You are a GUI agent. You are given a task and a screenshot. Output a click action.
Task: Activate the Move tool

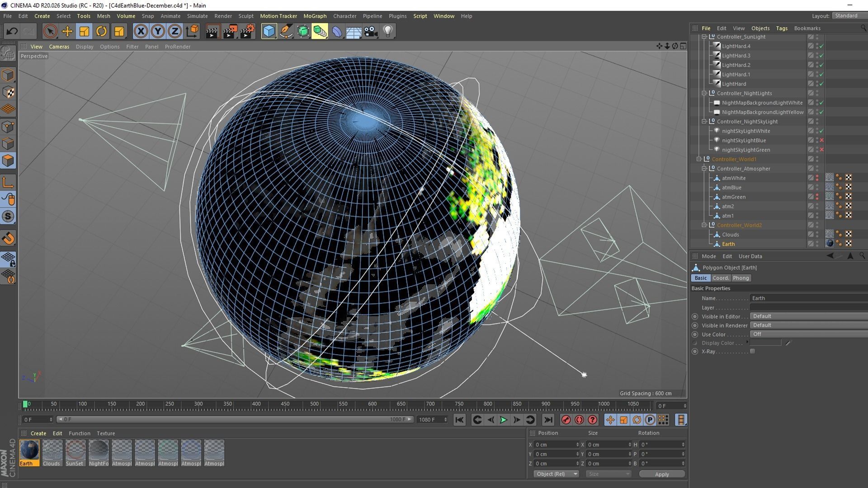67,31
